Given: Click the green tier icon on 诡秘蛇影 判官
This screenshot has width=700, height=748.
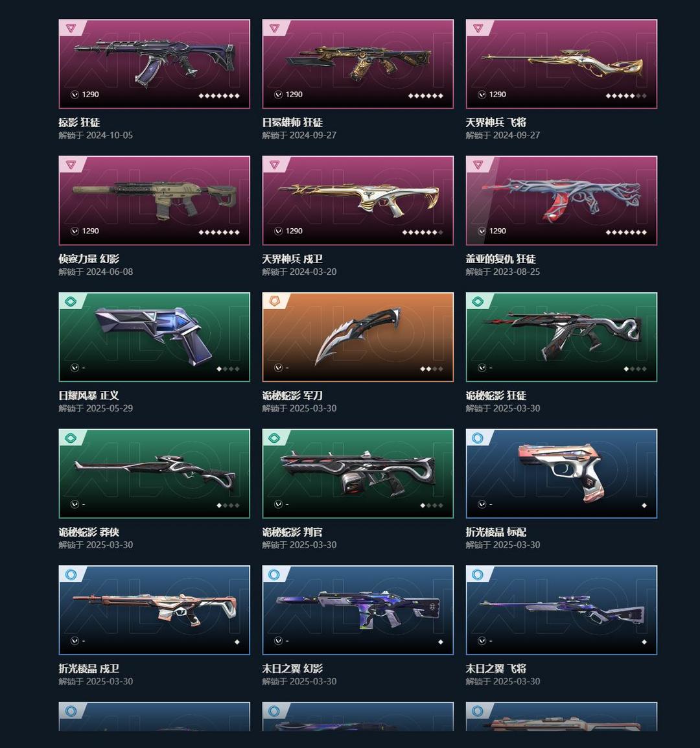Looking at the screenshot, I should coord(274,438).
